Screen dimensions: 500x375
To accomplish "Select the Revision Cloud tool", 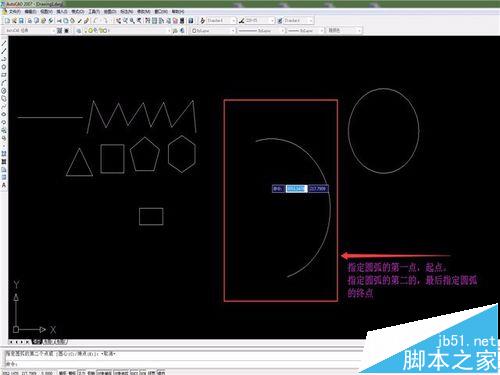I will point(4,99).
